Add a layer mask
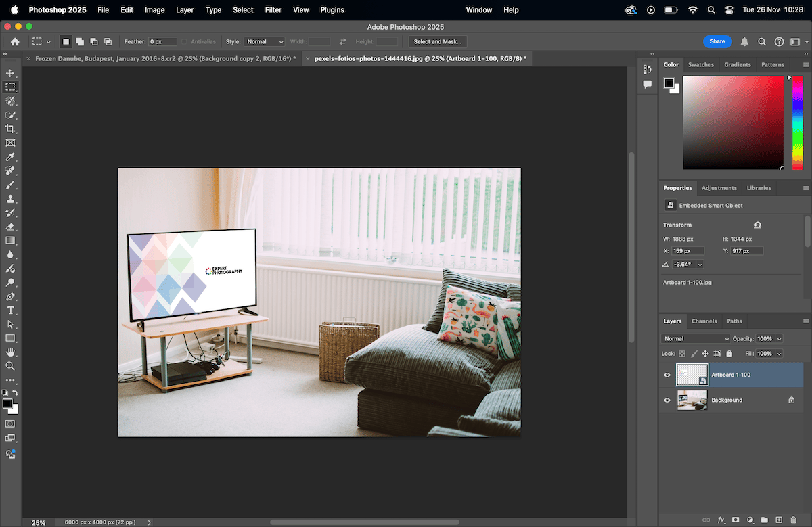812x527 pixels. pyautogui.click(x=734, y=520)
